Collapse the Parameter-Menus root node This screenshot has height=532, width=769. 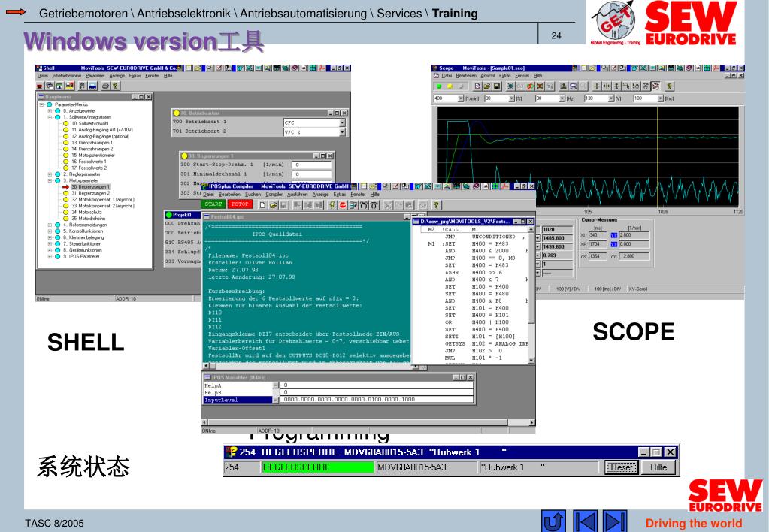pyautogui.click(x=42, y=105)
